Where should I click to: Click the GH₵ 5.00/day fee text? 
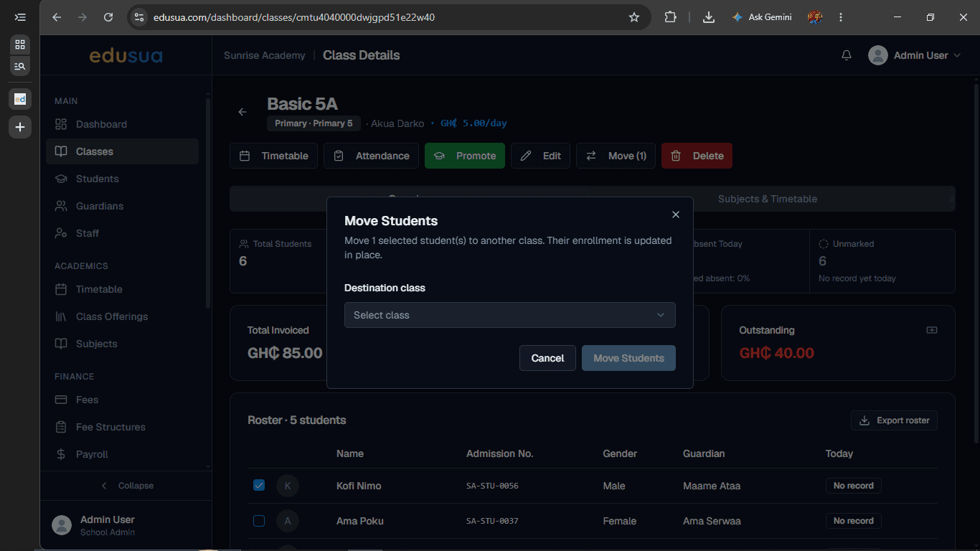pos(473,123)
